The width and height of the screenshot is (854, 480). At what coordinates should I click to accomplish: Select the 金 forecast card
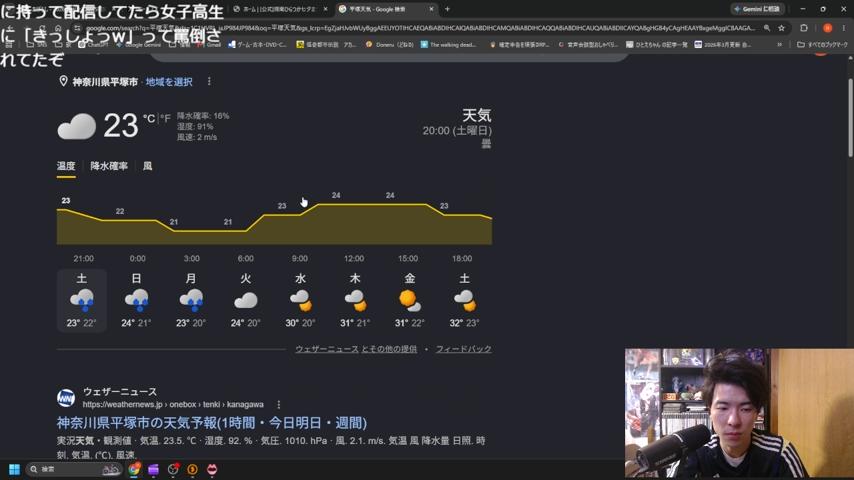click(410, 300)
